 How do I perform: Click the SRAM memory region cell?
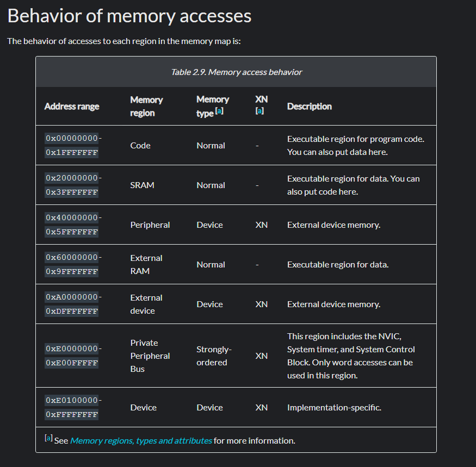[x=142, y=185]
